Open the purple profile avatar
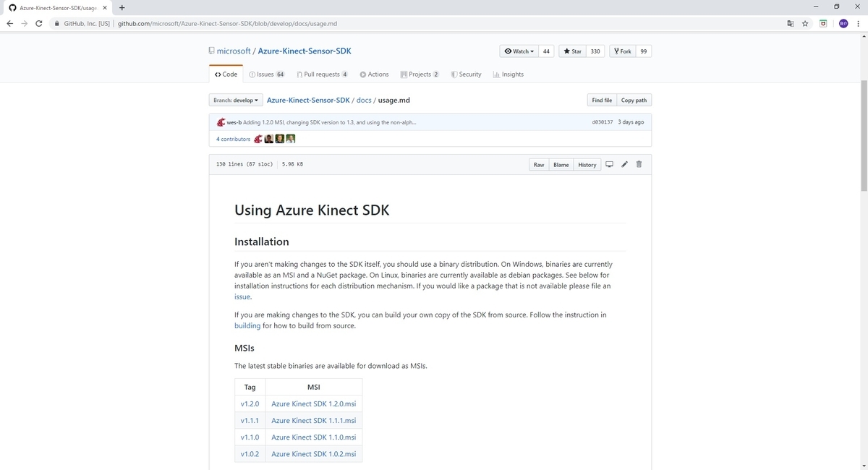868x470 pixels. (x=843, y=23)
